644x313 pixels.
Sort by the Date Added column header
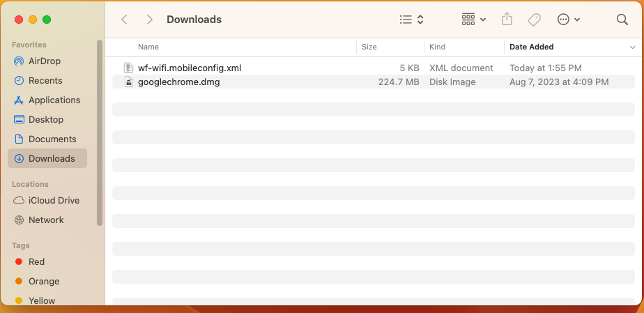(532, 47)
